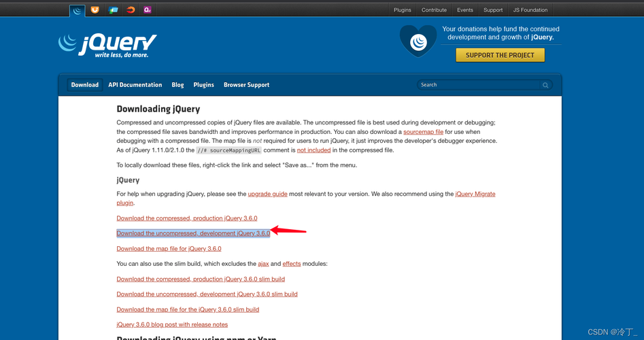644x340 pixels.
Task: Click the donations help fund text
Action: pos(501,33)
